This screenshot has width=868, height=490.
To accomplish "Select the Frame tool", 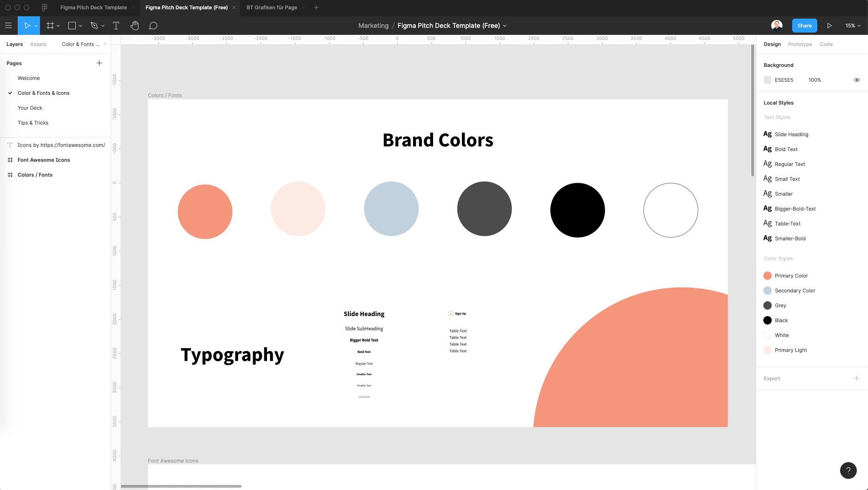I will click(x=49, y=26).
